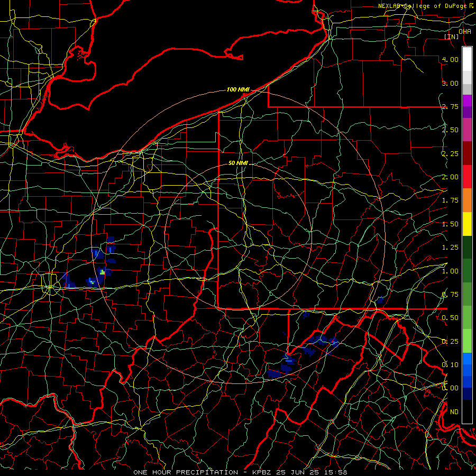Click the ND no-data label
The image size is (476, 476).
pos(454,412)
